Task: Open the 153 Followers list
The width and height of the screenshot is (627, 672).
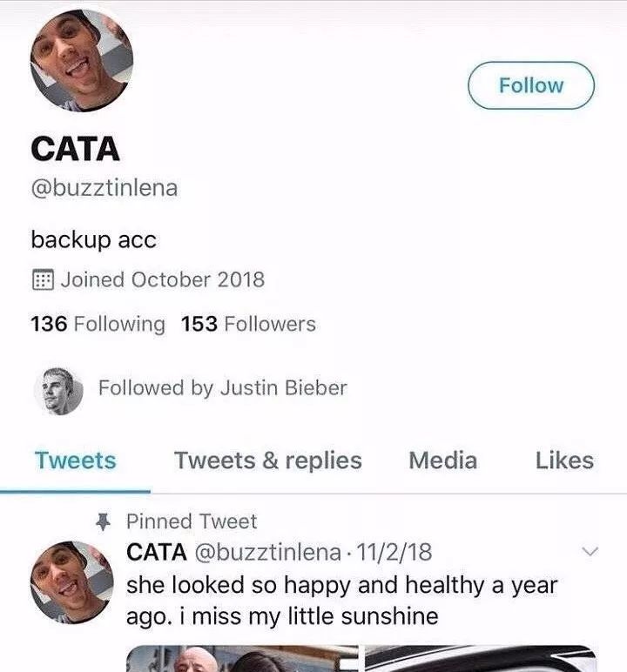Action: [248, 325]
